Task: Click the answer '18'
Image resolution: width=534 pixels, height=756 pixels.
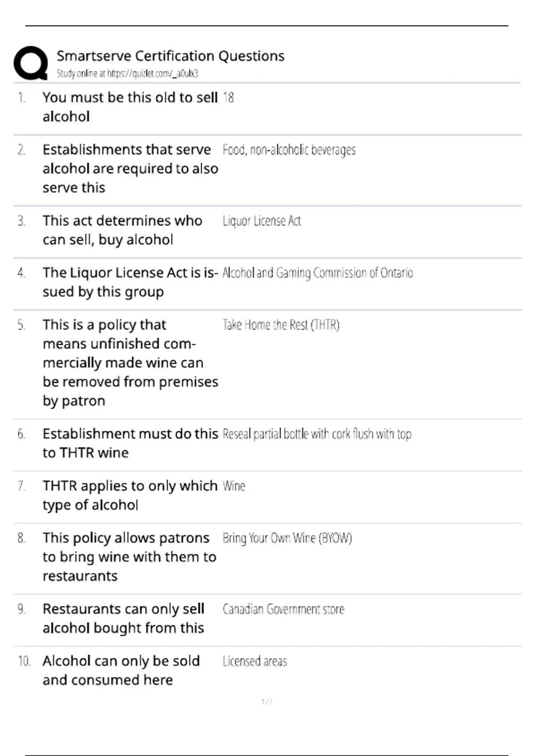Action: click(228, 97)
